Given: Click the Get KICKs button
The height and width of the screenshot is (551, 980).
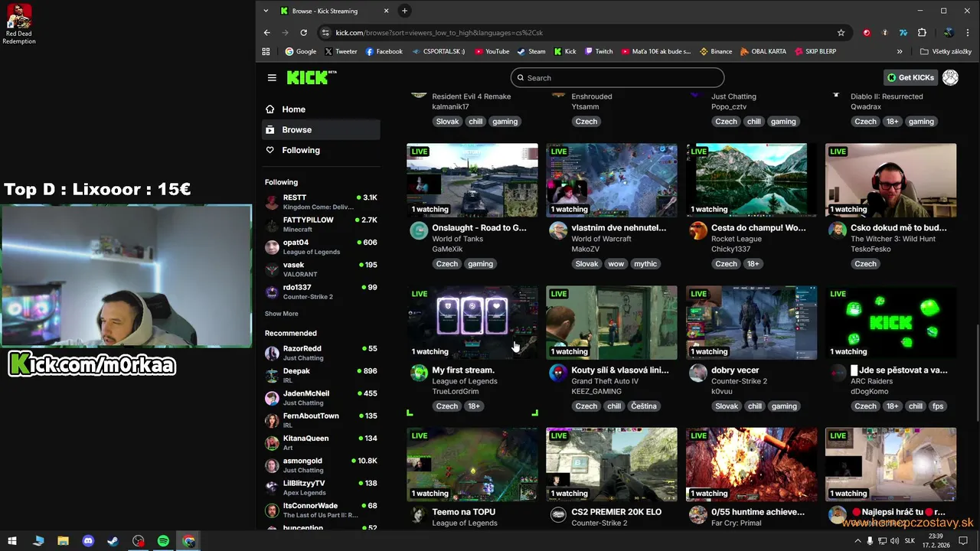Looking at the screenshot, I should point(910,77).
